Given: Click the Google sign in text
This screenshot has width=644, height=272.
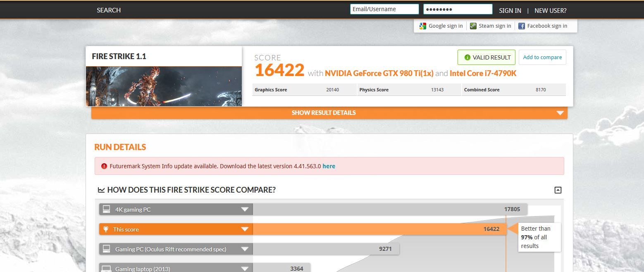Looking at the screenshot, I should tap(446, 26).
